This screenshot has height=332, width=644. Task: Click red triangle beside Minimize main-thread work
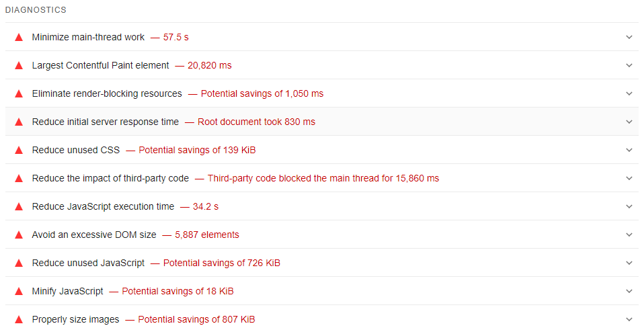click(19, 38)
